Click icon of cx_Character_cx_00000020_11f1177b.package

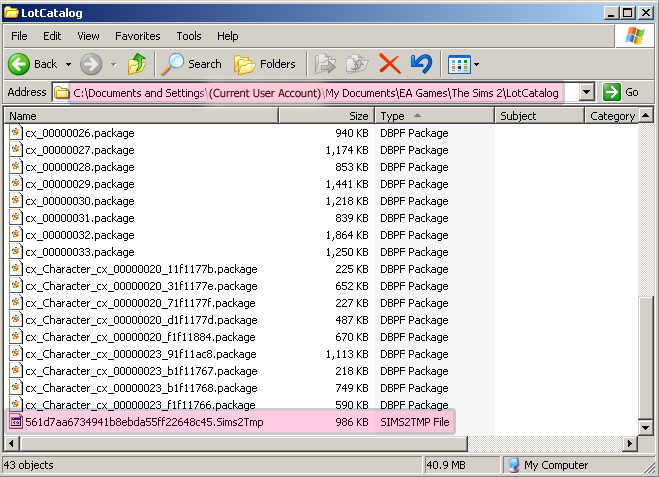[16, 269]
